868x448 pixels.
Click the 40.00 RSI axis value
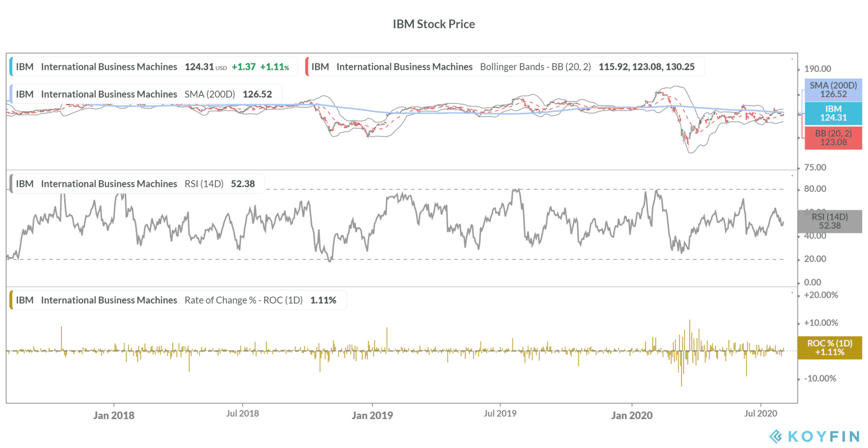(815, 236)
